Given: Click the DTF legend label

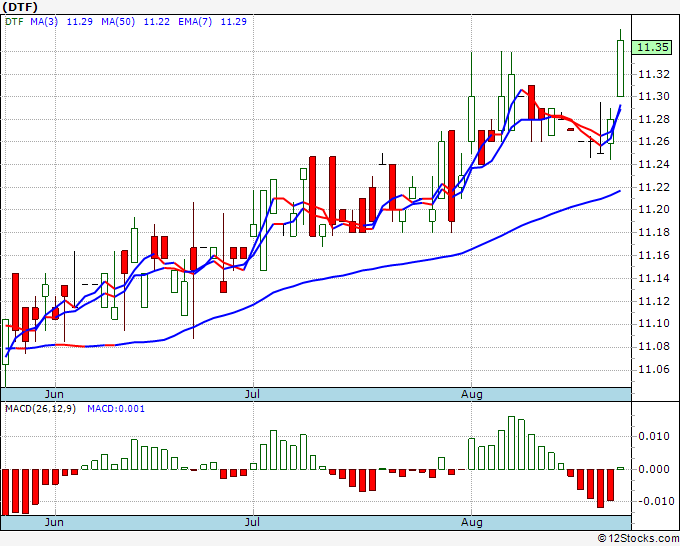Looking at the screenshot, I should (14, 21).
